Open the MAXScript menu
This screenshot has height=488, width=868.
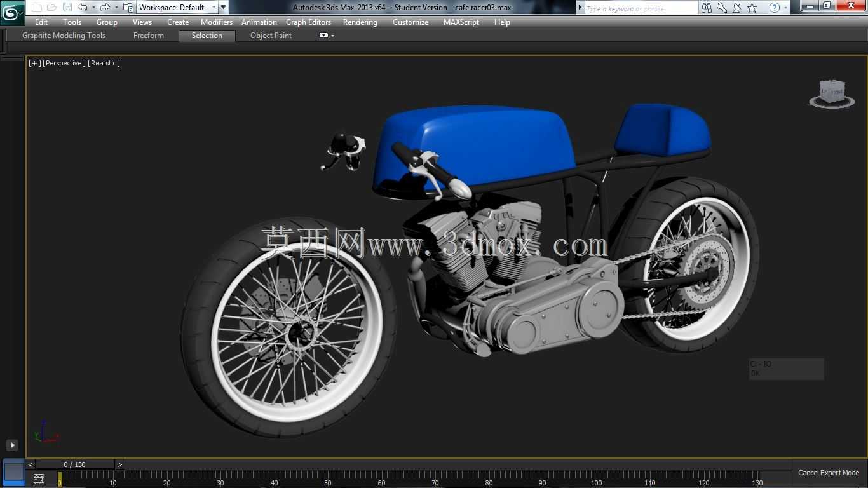(461, 22)
